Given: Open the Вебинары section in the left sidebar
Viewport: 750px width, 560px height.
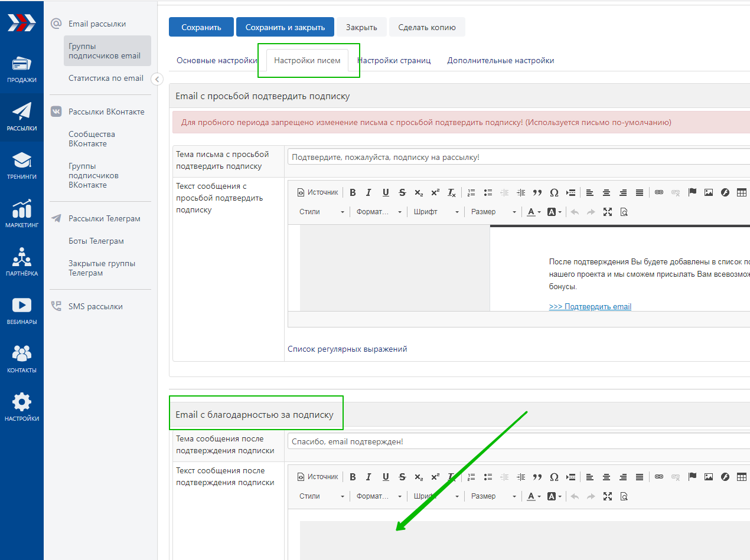Looking at the screenshot, I should pyautogui.click(x=22, y=310).
